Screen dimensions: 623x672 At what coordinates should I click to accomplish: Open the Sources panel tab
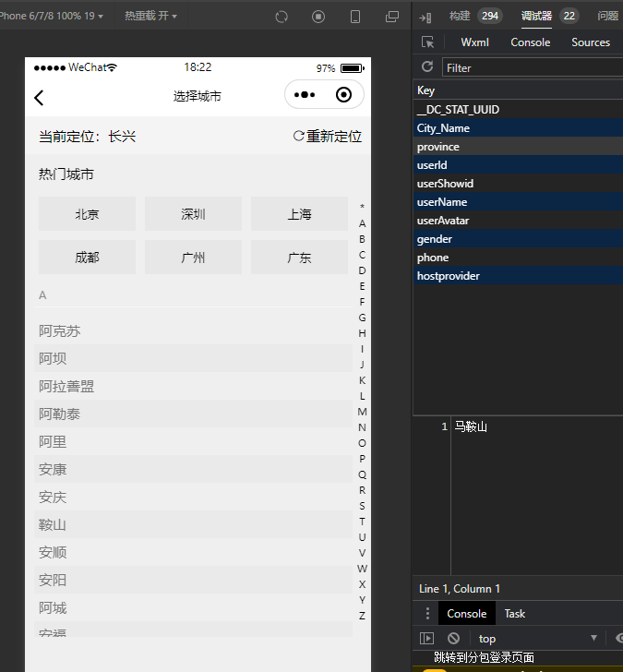point(591,42)
